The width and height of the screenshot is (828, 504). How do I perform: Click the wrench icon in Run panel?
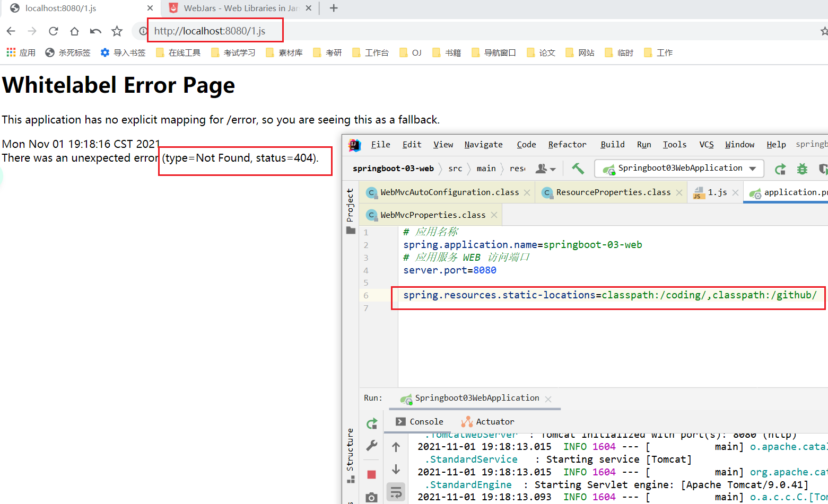coord(372,446)
